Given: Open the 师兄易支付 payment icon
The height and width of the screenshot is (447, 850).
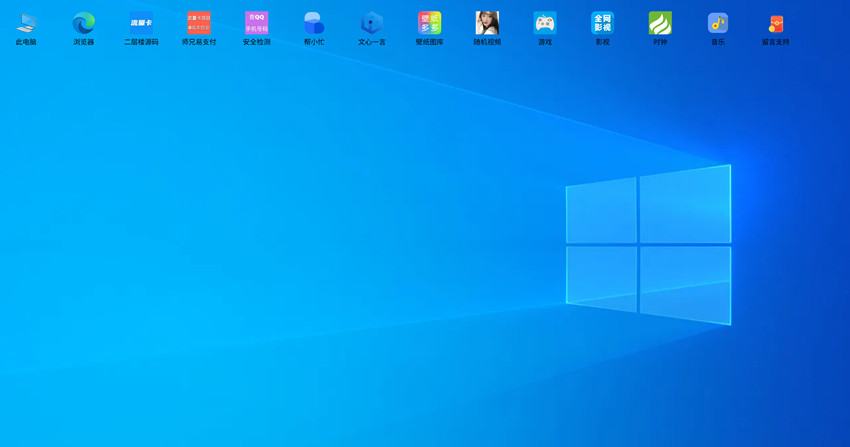Looking at the screenshot, I should [199, 23].
